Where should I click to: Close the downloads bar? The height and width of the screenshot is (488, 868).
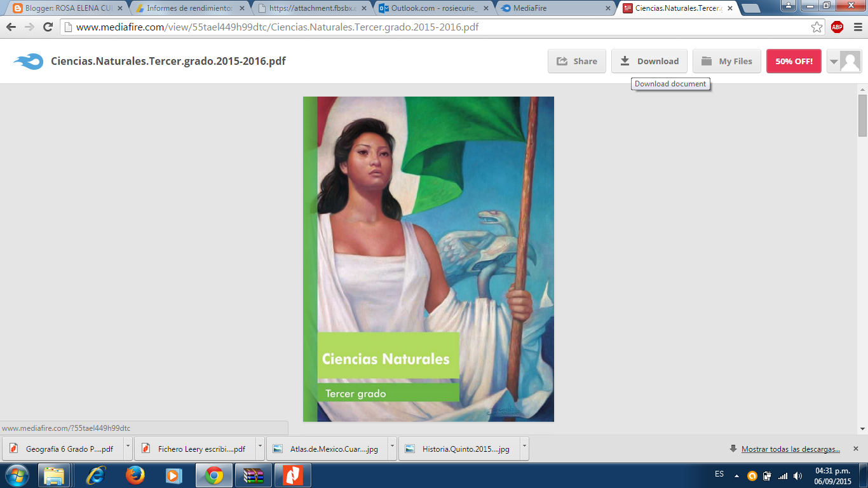tap(855, 449)
